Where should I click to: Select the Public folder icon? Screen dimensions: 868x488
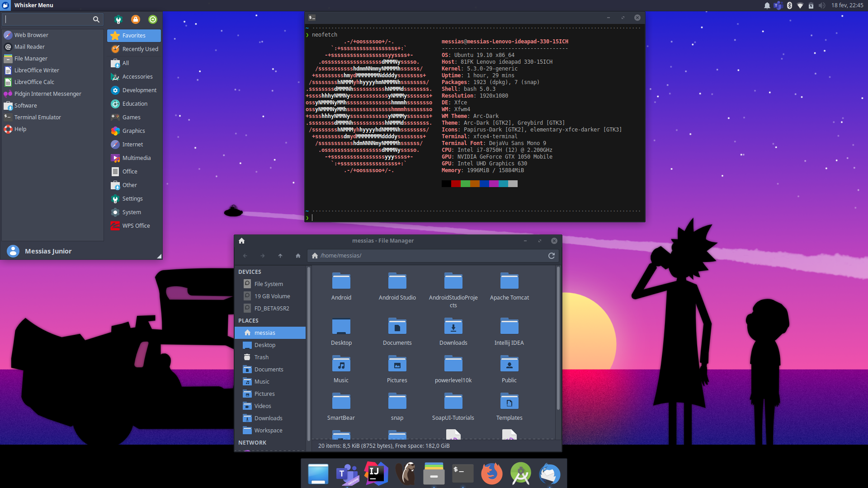coord(509,364)
